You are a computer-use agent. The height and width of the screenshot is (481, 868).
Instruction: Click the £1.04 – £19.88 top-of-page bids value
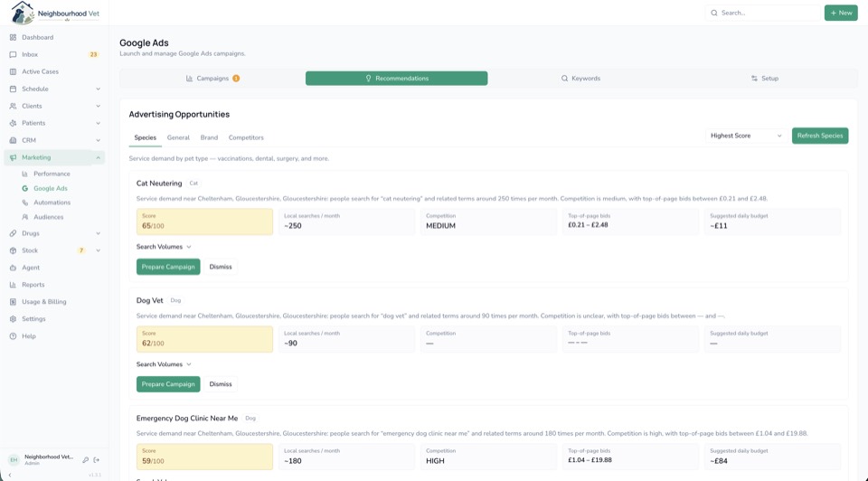[590, 460]
